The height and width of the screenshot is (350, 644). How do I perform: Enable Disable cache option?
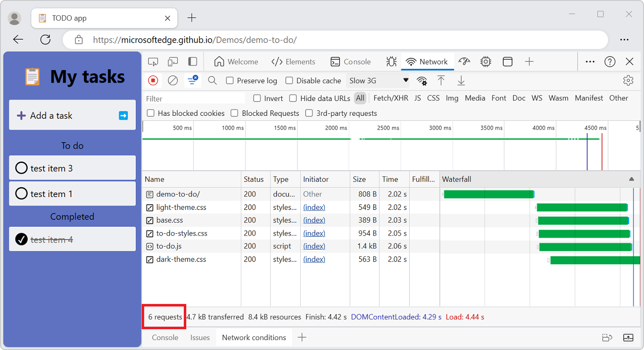289,80
